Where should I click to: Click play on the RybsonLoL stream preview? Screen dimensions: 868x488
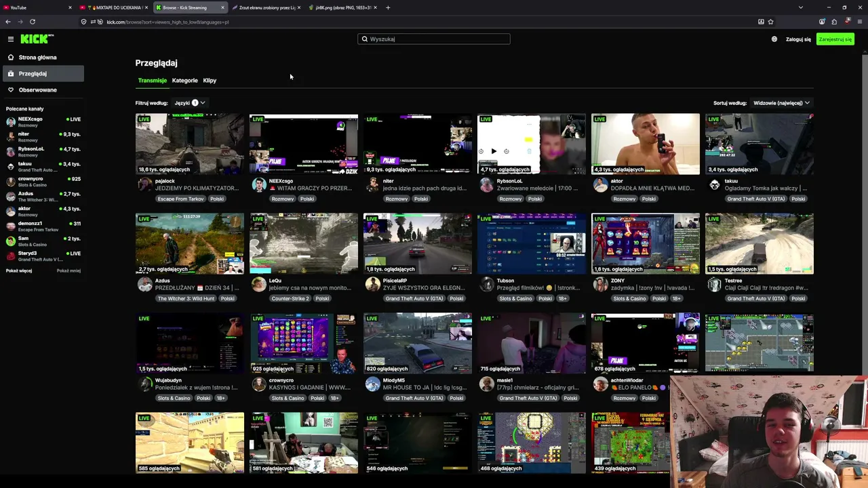[x=494, y=151]
